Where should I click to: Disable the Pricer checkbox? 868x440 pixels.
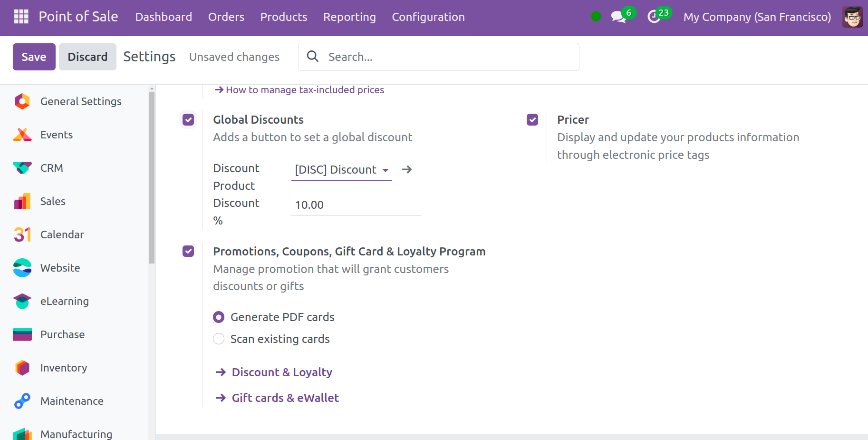[x=532, y=119]
